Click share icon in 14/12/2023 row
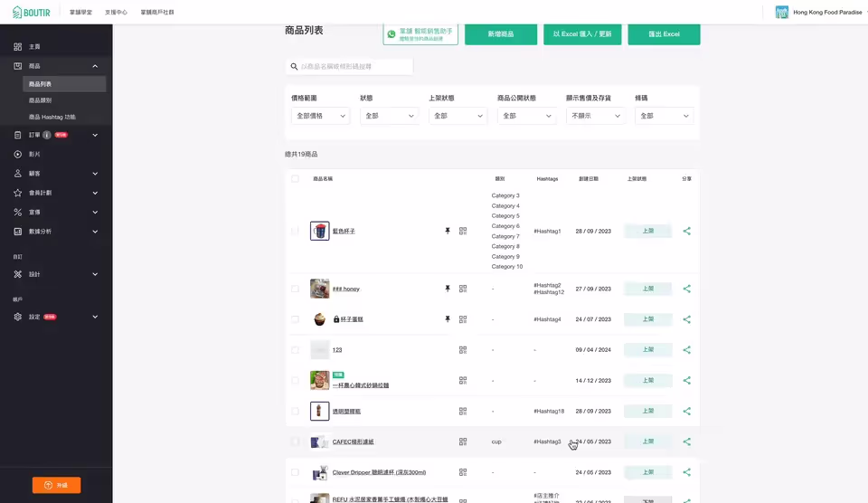The width and height of the screenshot is (868, 503). (686, 381)
